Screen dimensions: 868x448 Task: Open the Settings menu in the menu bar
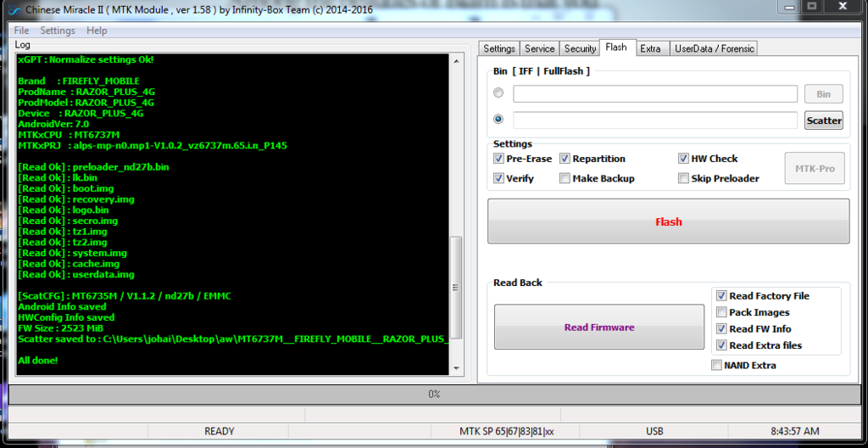click(58, 31)
